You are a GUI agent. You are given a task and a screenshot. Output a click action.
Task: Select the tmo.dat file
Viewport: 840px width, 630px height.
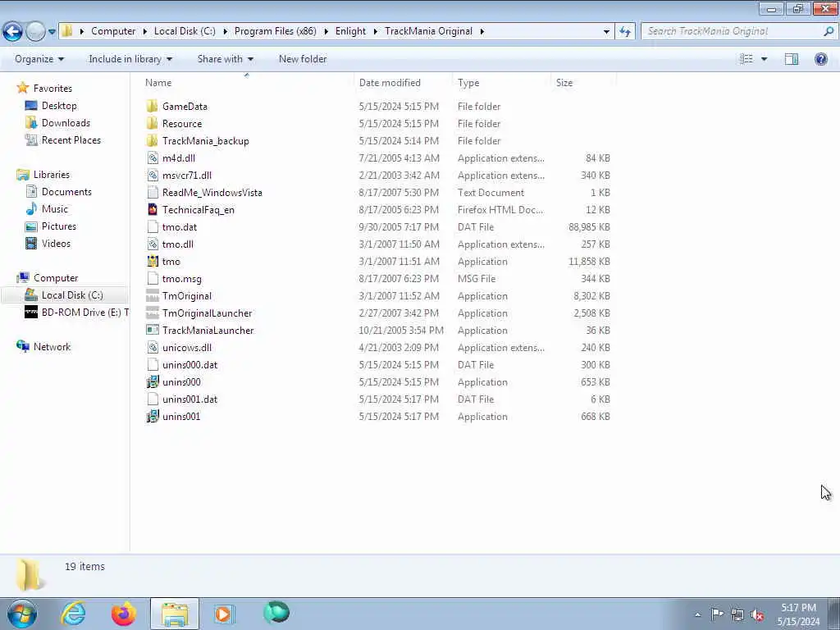point(180,227)
